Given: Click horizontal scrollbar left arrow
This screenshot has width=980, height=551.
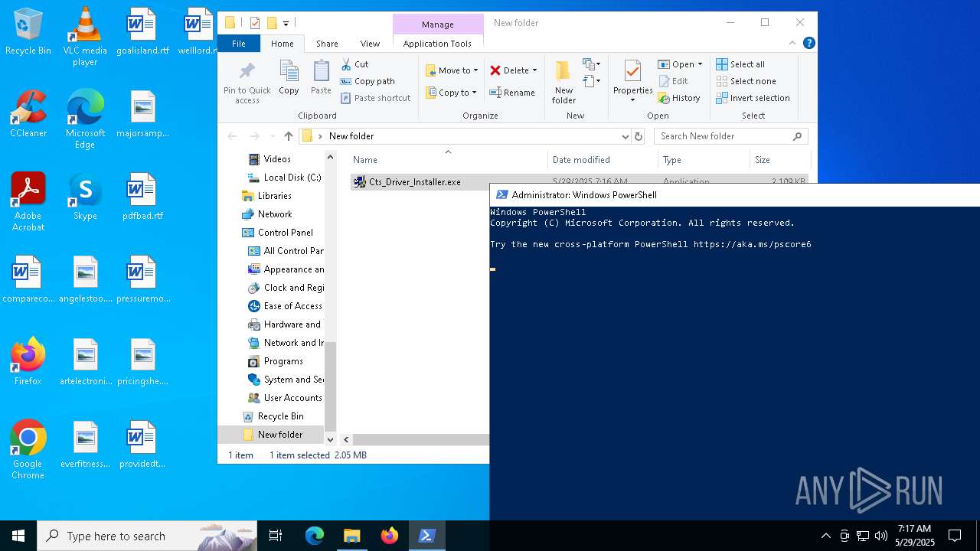Looking at the screenshot, I should click(346, 439).
